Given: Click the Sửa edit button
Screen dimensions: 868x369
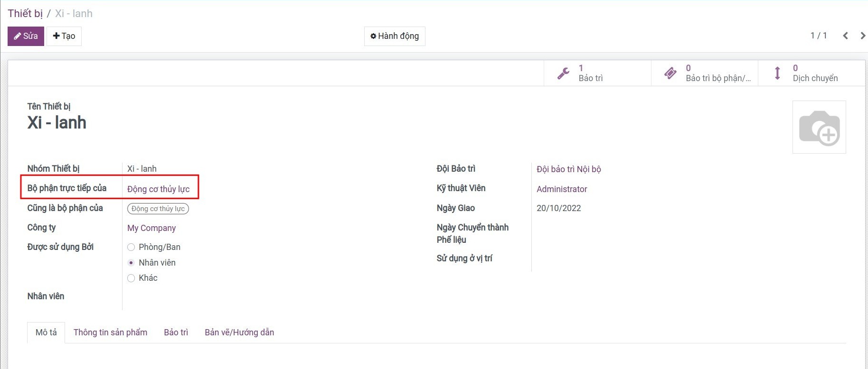Looking at the screenshot, I should point(26,36).
